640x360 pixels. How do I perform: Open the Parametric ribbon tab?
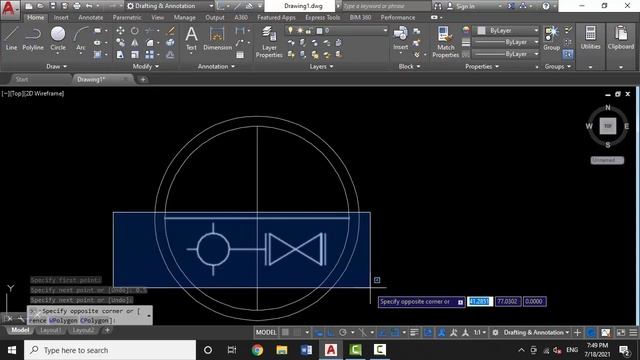click(x=127, y=18)
